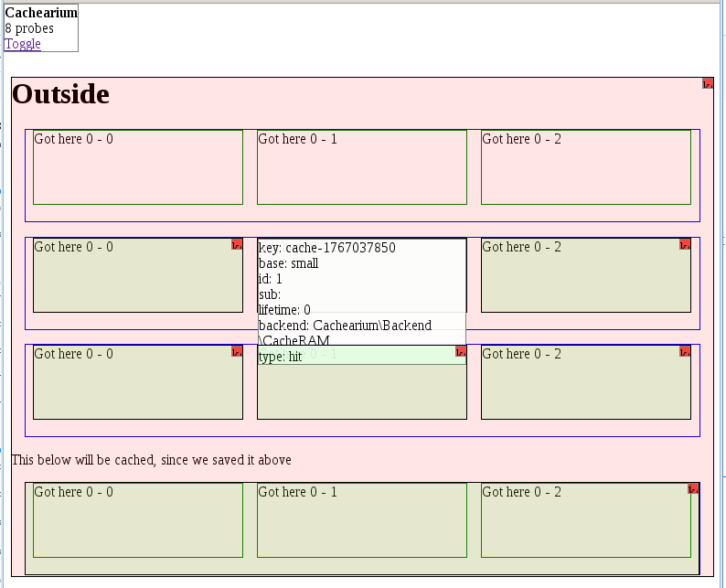Image resolution: width=726 pixels, height=588 pixels.
Task: Click 'Got here 0 - 2' text in third row
Action: point(521,354)
